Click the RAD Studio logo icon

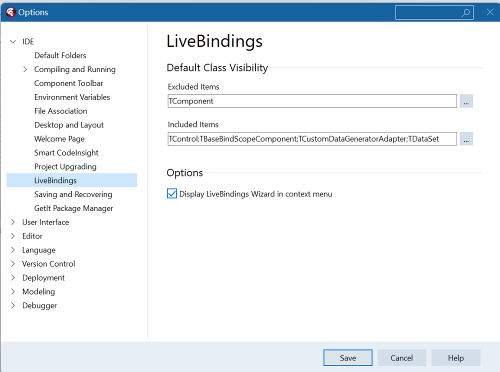tap(10, 12)
